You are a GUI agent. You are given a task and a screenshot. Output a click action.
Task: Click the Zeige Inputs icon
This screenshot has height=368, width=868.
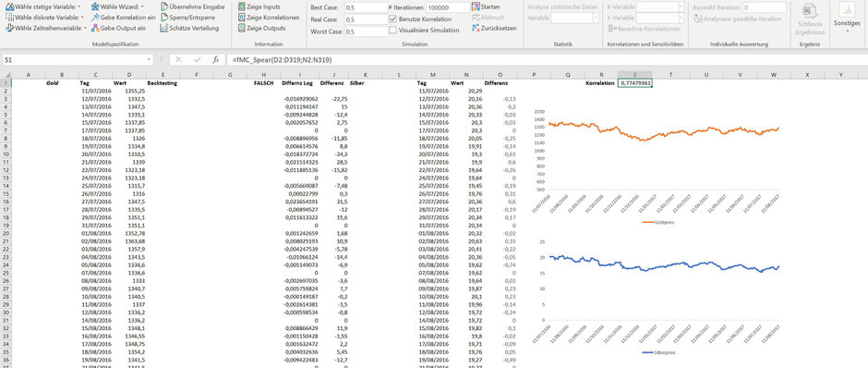[242, 7]
